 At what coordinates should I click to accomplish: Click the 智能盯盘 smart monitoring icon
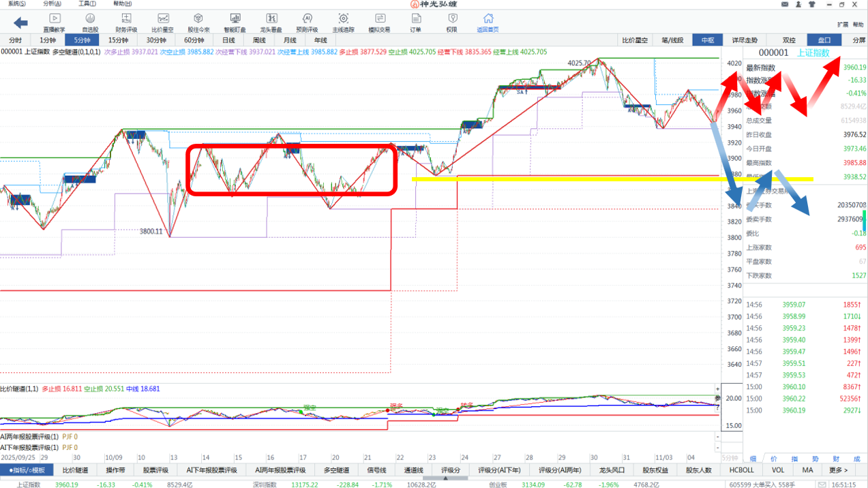(235, 22)
